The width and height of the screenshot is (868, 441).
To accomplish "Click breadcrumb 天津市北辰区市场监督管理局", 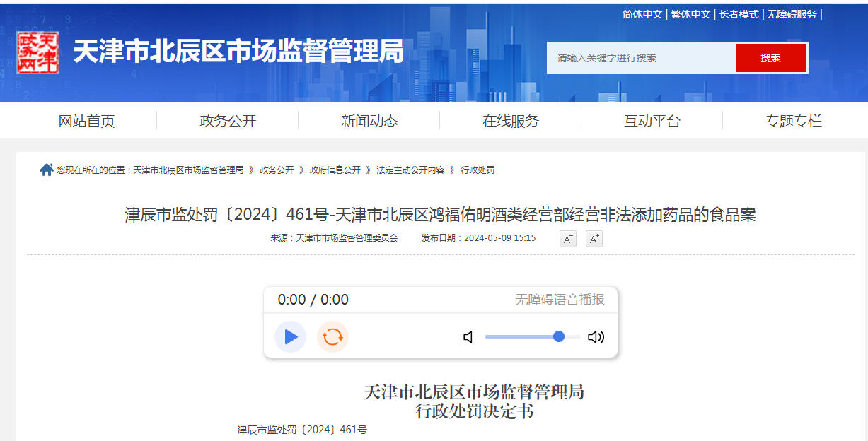I will 188,170.
